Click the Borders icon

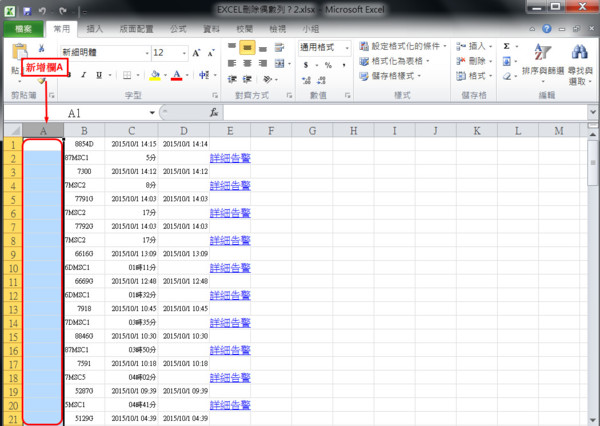[x=127, y=75]
